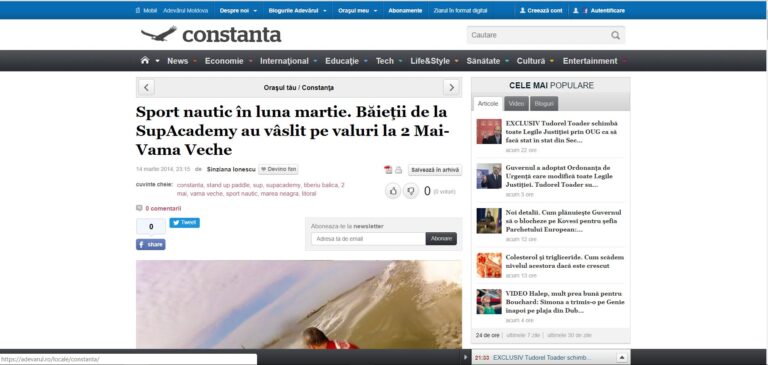The height and width of the screenshot is (365, 768).
Task: Open the Guvernul a adoptat Ordonanța article
Action: [559, 176]
